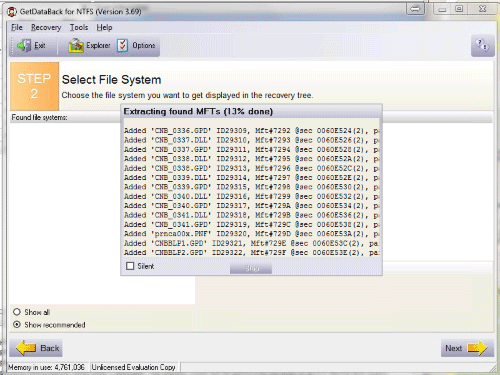Click the Found file systems header
This screenshot has height=375, width=500.
39,117
